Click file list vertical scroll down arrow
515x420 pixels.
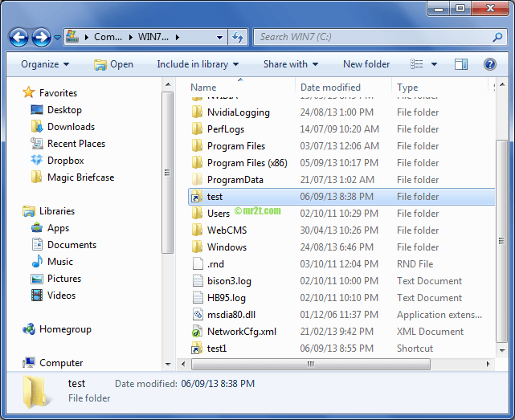click(x=502, y=351)
